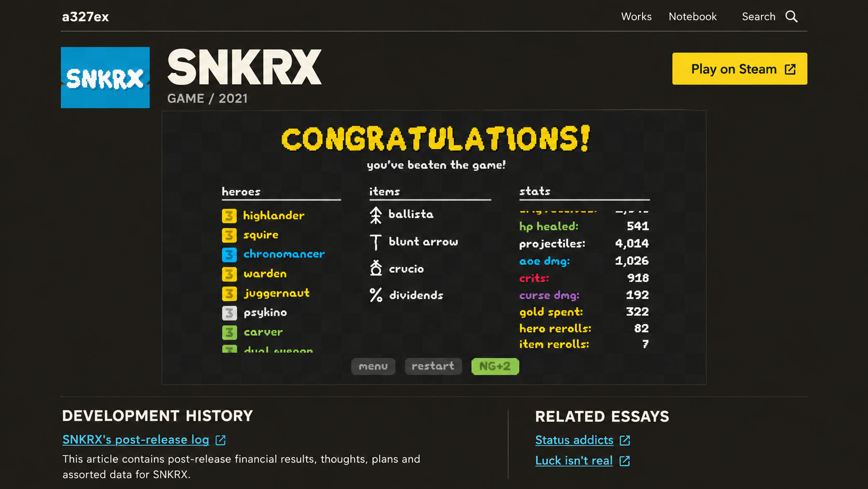
Task: Click the blue SNKRX logo thumbnail
Action: (x=105, y=77)
